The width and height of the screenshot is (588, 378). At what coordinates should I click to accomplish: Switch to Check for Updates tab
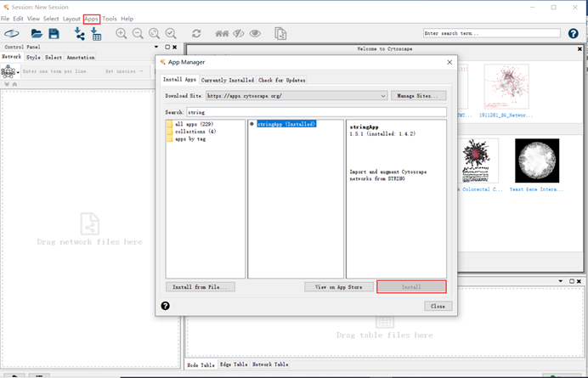tap(281, 80)
